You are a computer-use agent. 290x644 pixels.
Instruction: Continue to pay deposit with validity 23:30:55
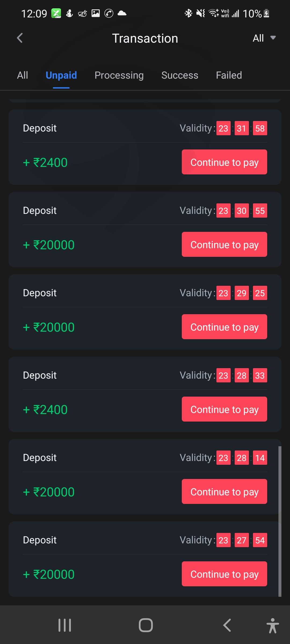(x=224, y=244)
